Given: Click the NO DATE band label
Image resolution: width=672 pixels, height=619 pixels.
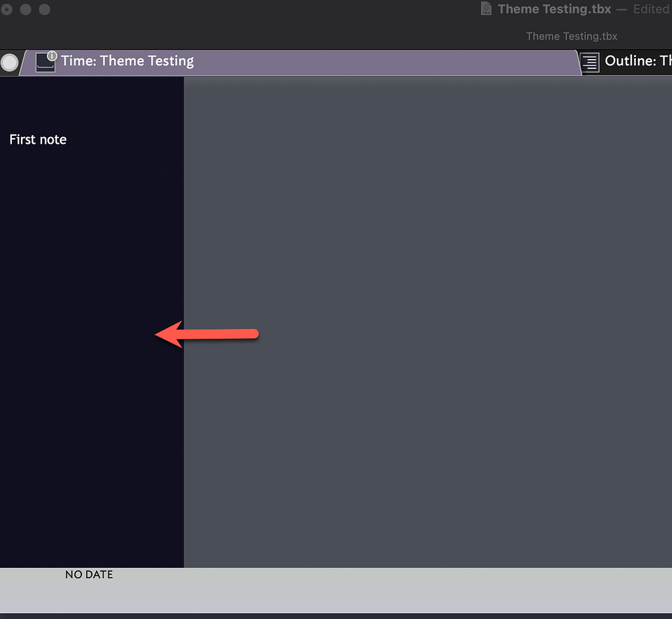Looking at the screenshot, I should coord(89,574).
